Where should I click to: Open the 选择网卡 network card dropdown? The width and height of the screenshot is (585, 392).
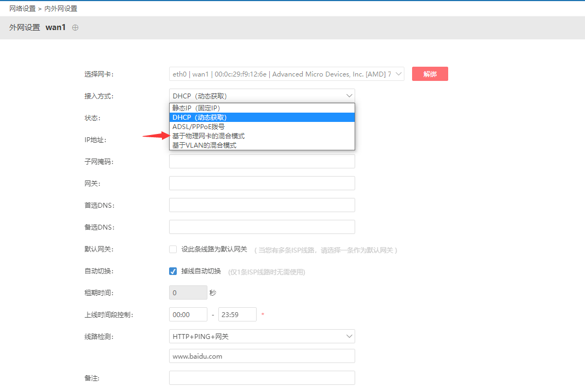point(287,74)
